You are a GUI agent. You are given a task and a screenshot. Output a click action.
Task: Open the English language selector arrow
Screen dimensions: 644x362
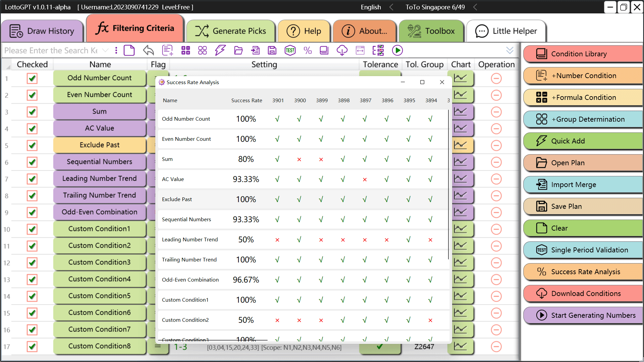coord(391,7)
